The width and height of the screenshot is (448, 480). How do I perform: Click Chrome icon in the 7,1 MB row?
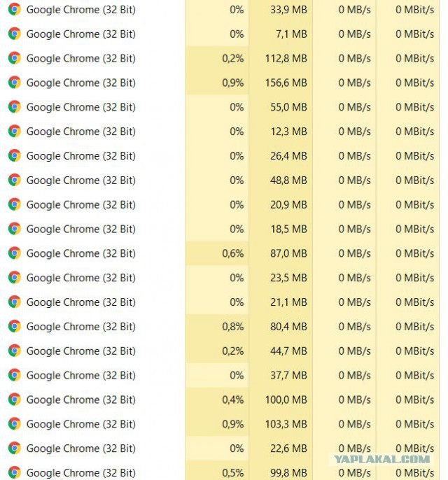14,34
